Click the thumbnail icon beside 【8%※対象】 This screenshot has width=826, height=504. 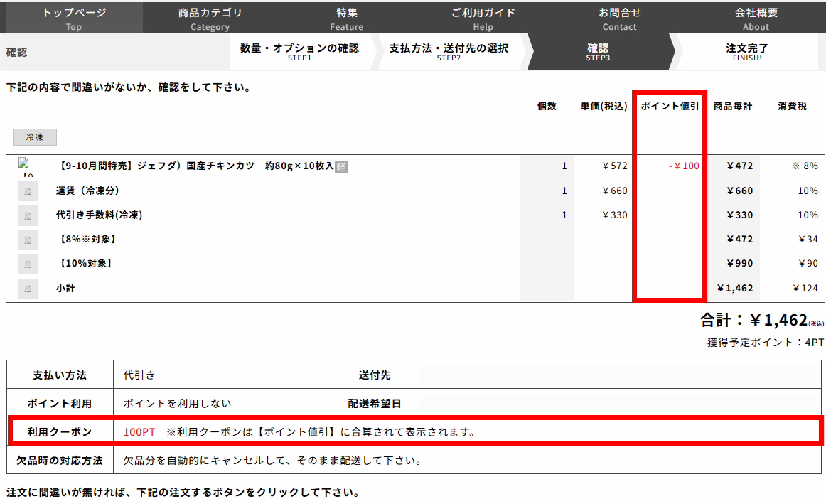[x=28, y=240]
